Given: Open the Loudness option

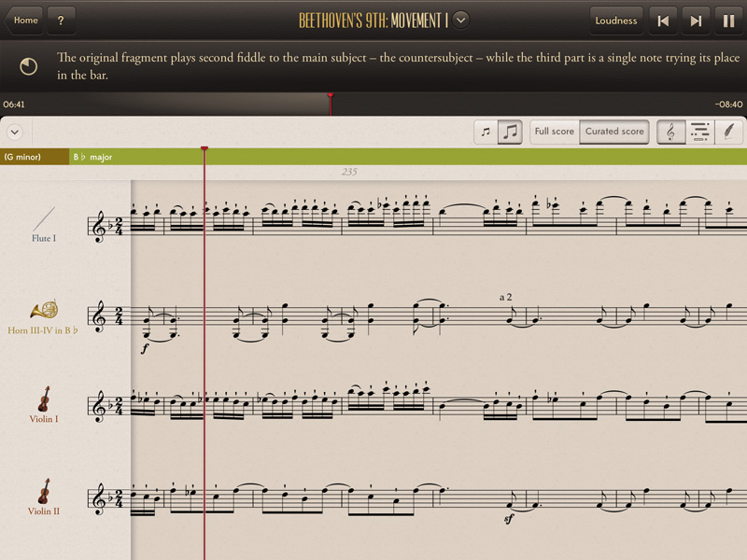Looking at the screenshot, I should 616,21.
